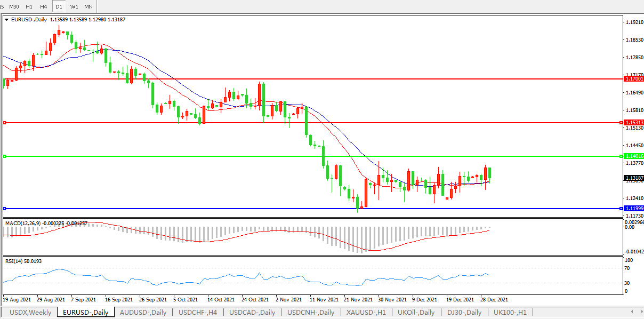Image resolution: width=644 pixels, height=319 pixels.
Task: Select the H1 timeframe button
Action: tap(29, 6)
